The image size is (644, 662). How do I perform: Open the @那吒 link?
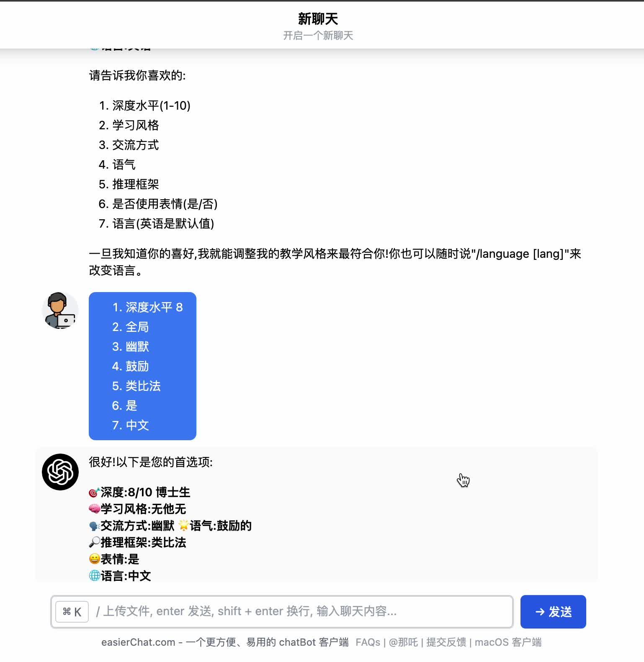point(403,642)
